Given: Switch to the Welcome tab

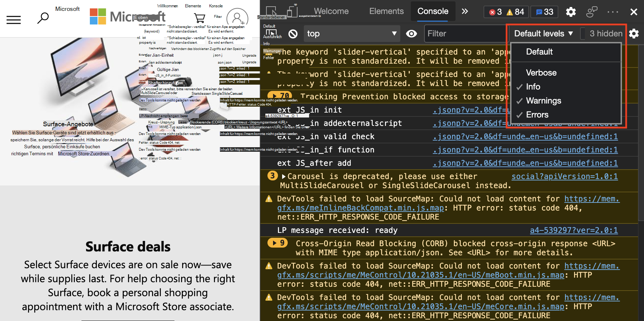Looking at the screenshot, I should tap(331, 11).
